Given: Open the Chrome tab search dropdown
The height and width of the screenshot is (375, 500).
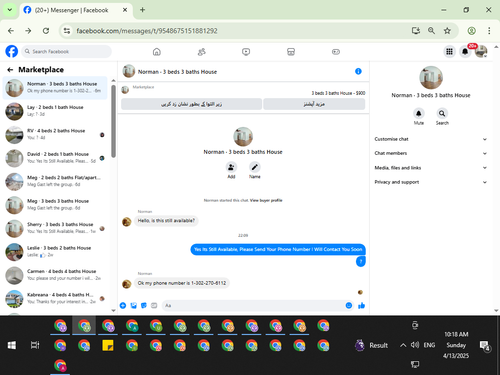Looking at the screenshot, I should click(x=10, y=10).
